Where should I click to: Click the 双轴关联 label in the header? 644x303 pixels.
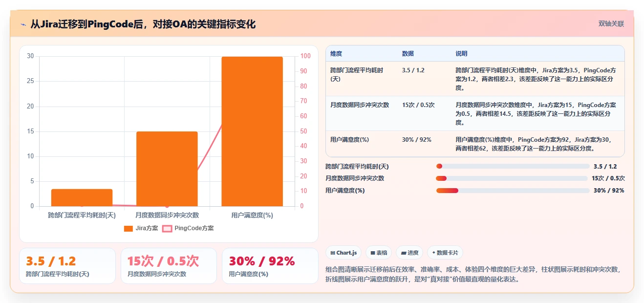coord(611,23)
